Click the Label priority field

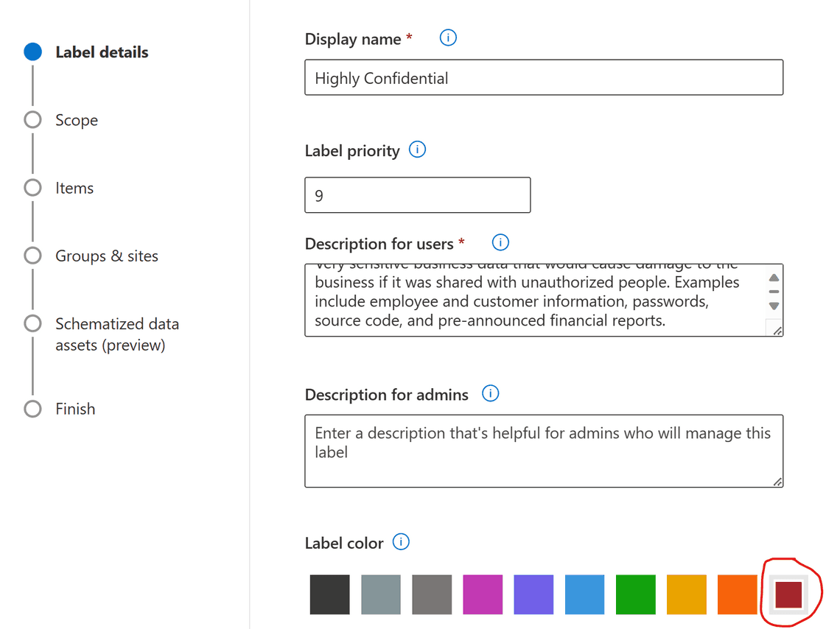click(417, 195)
